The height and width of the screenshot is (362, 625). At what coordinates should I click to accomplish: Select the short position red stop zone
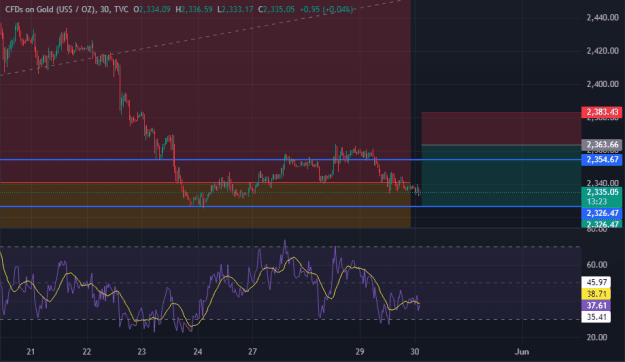[501, 128]
